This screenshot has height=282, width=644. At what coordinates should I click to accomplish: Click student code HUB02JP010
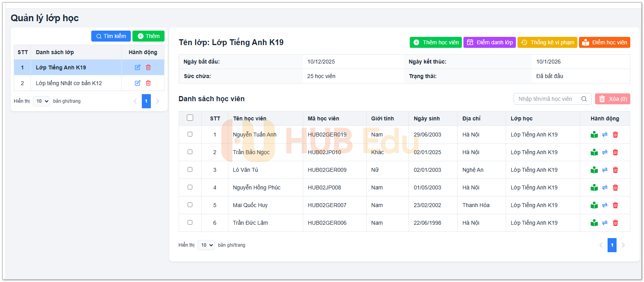324,152
